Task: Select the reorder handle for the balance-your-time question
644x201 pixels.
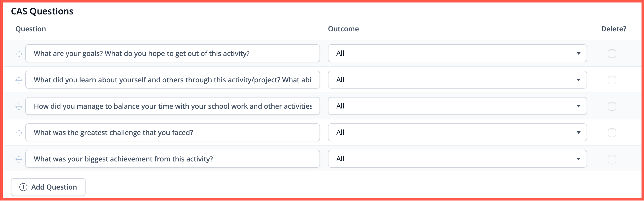Action: (x=19, y=106)
